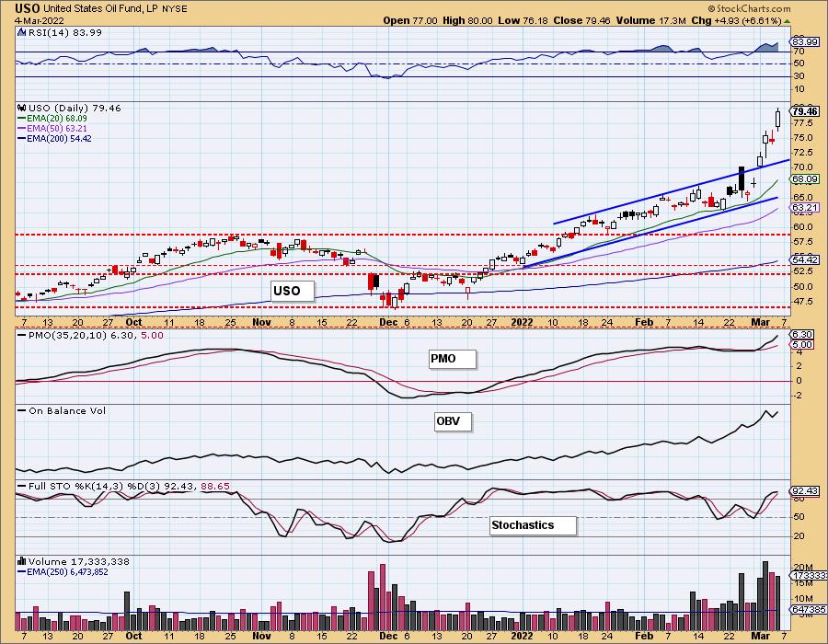828x644 pixels.
Task: Click the PMO annotation label box
Action: (453, 359)
